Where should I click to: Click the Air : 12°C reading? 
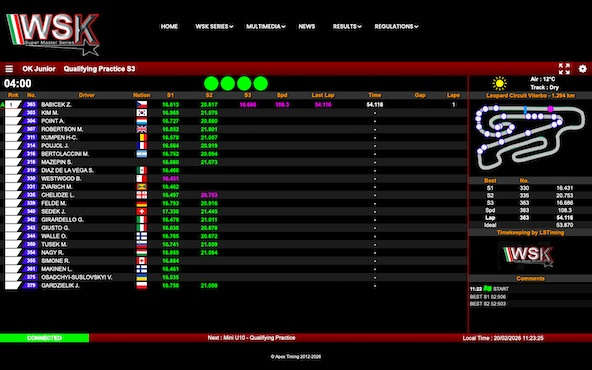[x=543, y=79]
